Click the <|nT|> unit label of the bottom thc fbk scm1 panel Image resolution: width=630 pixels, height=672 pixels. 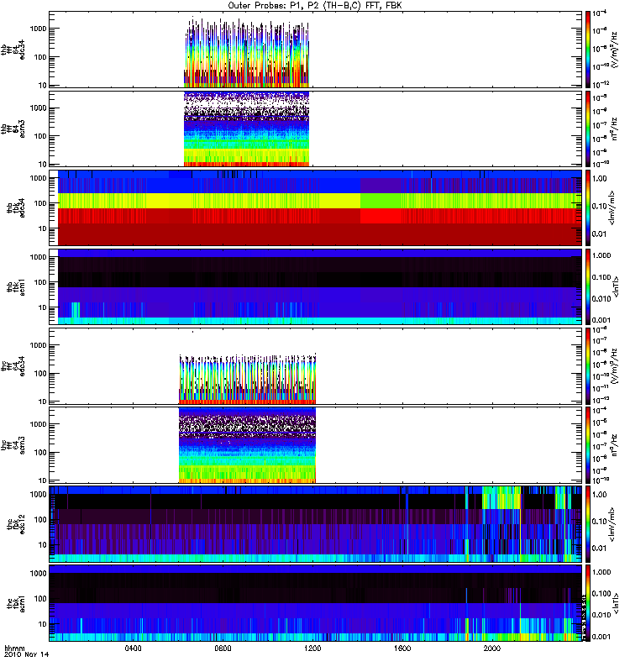point(617,603)
